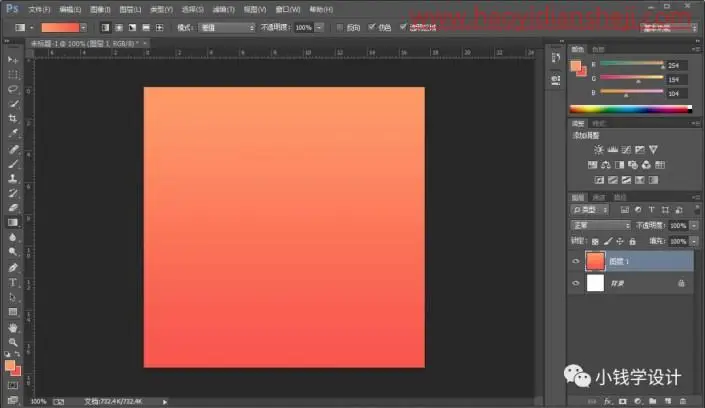Toggle the Dither (仿色) checkbox
Viewport: 705px width, 408px height.
[371, 27]
